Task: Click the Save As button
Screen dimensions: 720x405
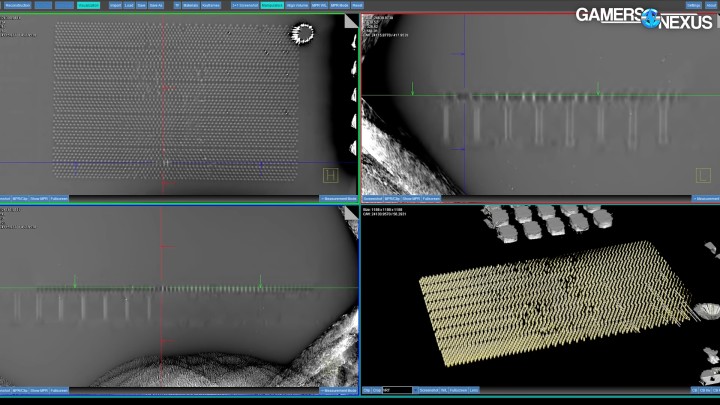Action: (x=156, y=5)
